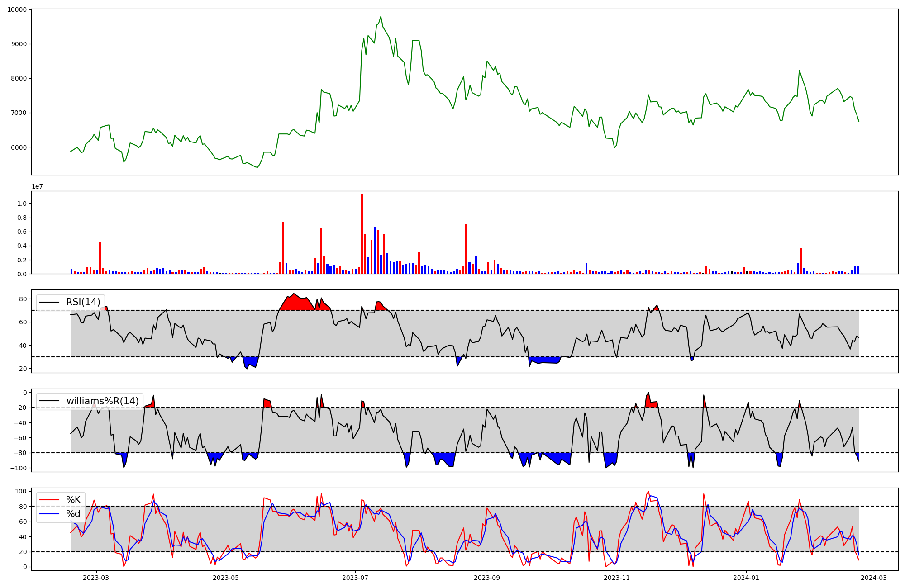Click the tallest red volume bar
Screen dimensions: 905x588
pos(362,233)
